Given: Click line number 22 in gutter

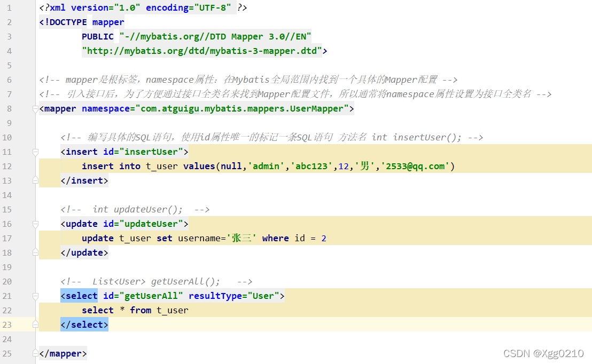Looking at the screenshot, I should 7,311.
